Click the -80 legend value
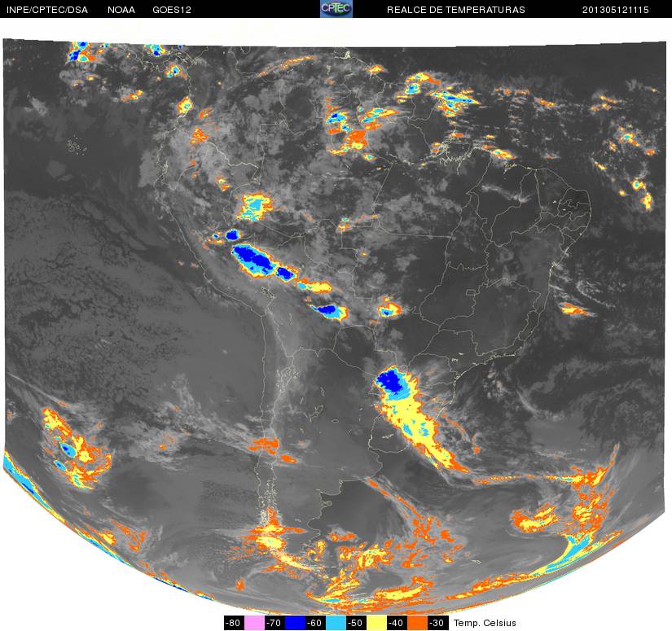The height and width of the screenshot is (631, 672). 234,623
